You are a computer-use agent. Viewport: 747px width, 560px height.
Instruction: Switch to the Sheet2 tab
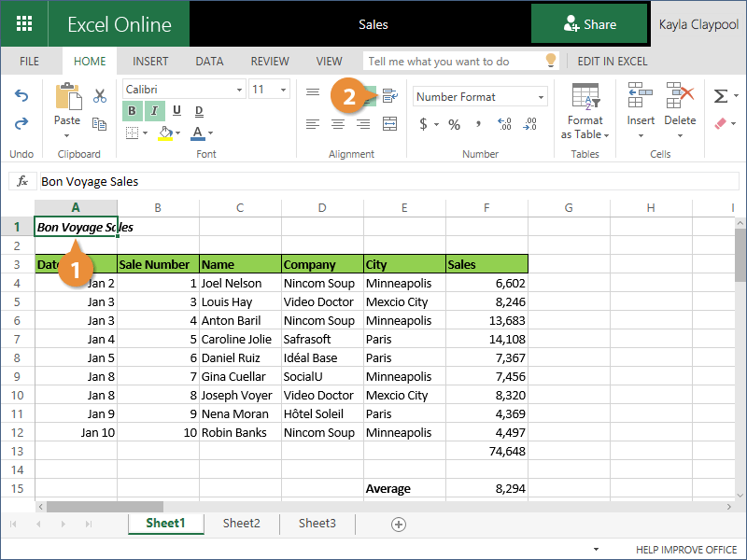pos(241,524)
